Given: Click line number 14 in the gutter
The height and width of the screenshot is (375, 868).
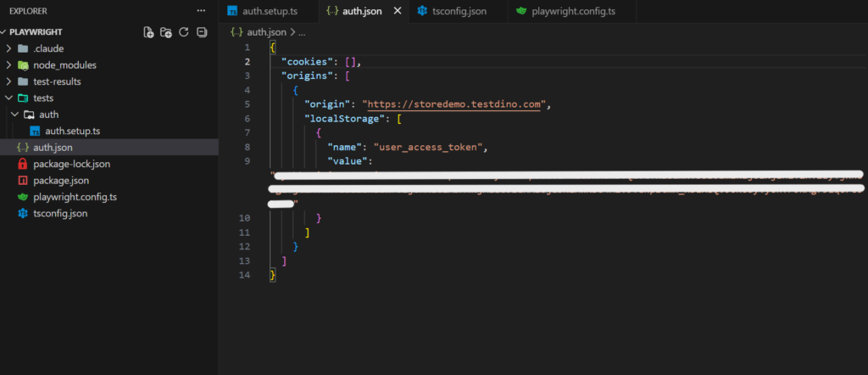Looking at the screenshot, I should point(244,275).
